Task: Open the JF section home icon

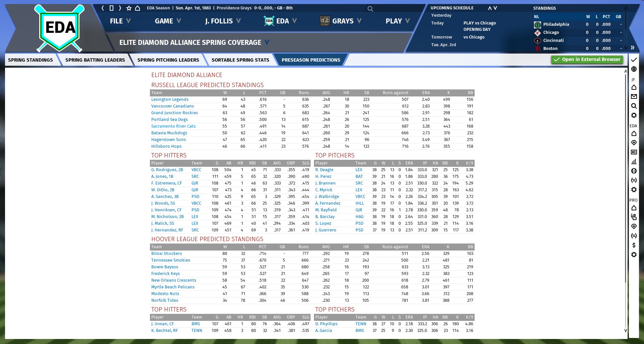Action: click(x=634, y=87)
